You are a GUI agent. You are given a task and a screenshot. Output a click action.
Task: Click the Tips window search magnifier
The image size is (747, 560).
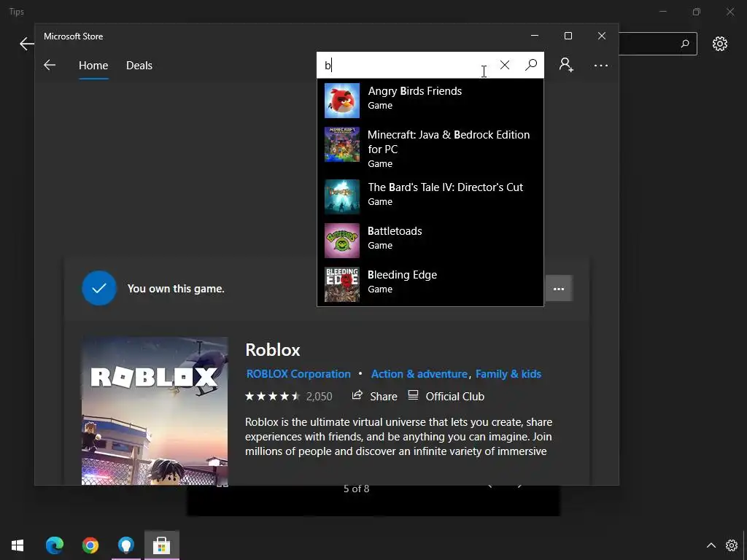tap(685, 44)
